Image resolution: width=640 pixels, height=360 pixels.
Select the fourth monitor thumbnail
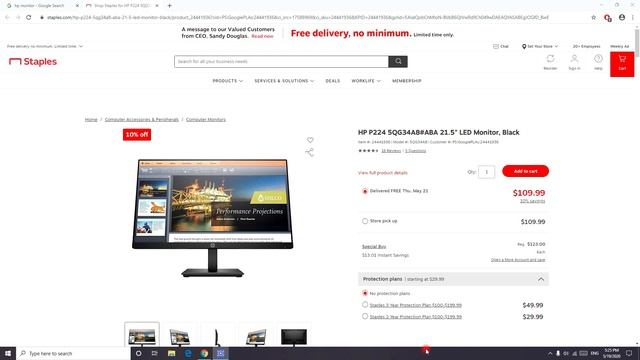pyautogui.click(x=256, y=336)
